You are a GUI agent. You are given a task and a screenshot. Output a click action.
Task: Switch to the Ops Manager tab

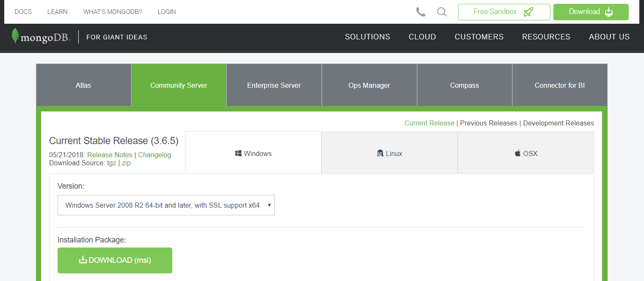pyautogui.click(x=369, y=85)
